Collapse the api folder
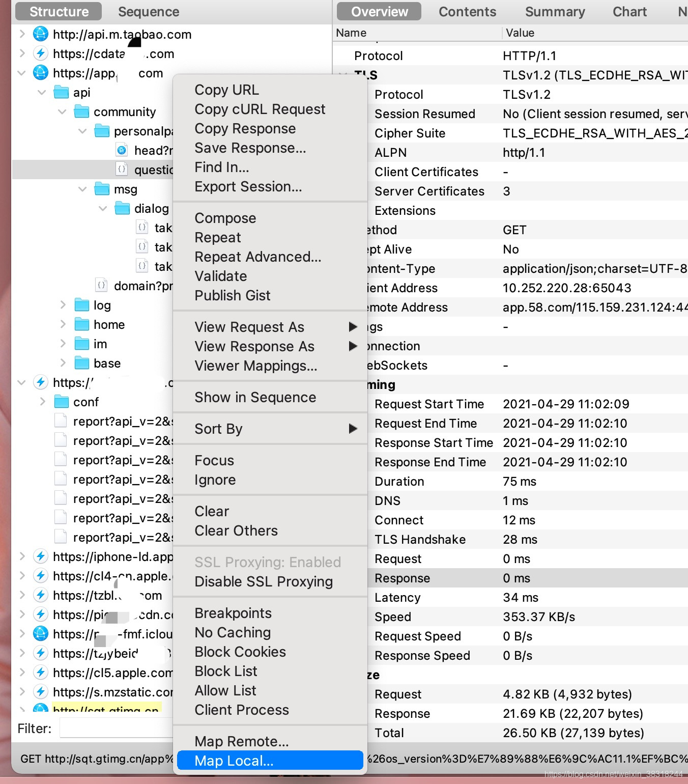The image size is (688, 784). pos(42,92)
